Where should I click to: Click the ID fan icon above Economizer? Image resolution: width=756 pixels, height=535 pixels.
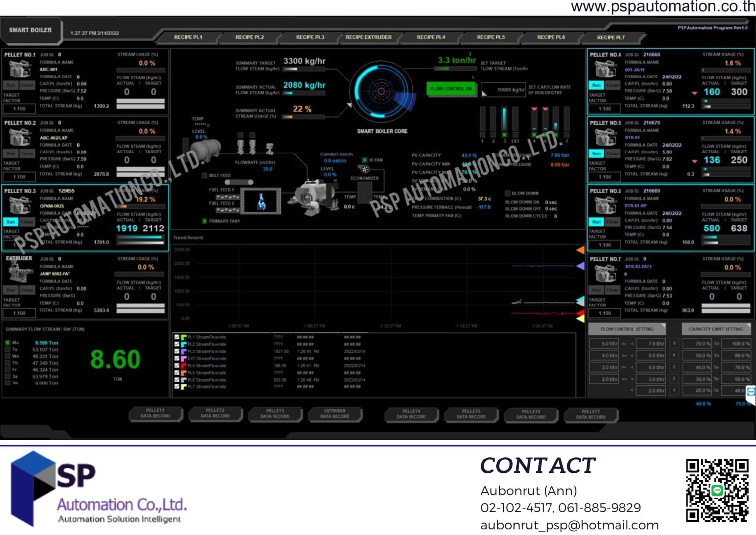[365, 169]
